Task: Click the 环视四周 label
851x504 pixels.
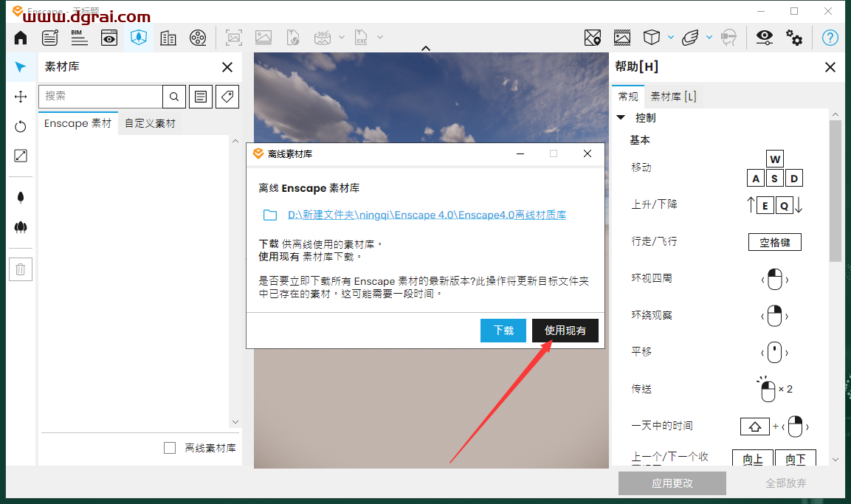Action: tap(651, 278)
